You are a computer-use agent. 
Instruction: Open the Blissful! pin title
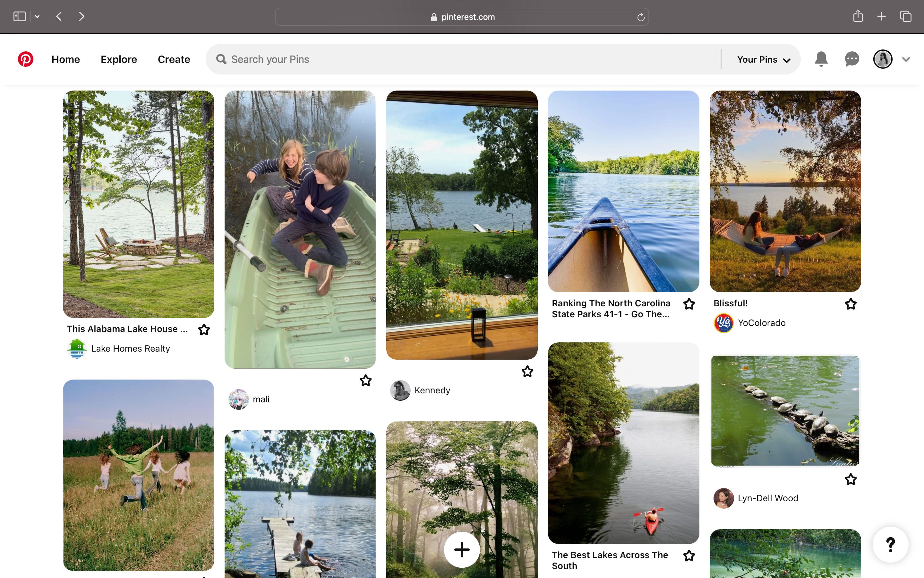tap(731, 303)
